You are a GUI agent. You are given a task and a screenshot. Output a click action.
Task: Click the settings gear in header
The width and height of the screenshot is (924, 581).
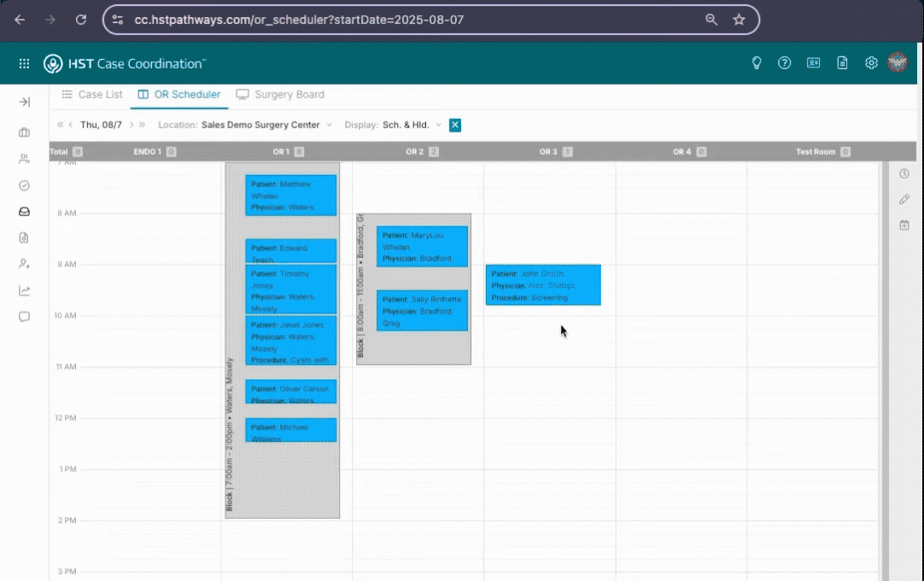point(871,63)
